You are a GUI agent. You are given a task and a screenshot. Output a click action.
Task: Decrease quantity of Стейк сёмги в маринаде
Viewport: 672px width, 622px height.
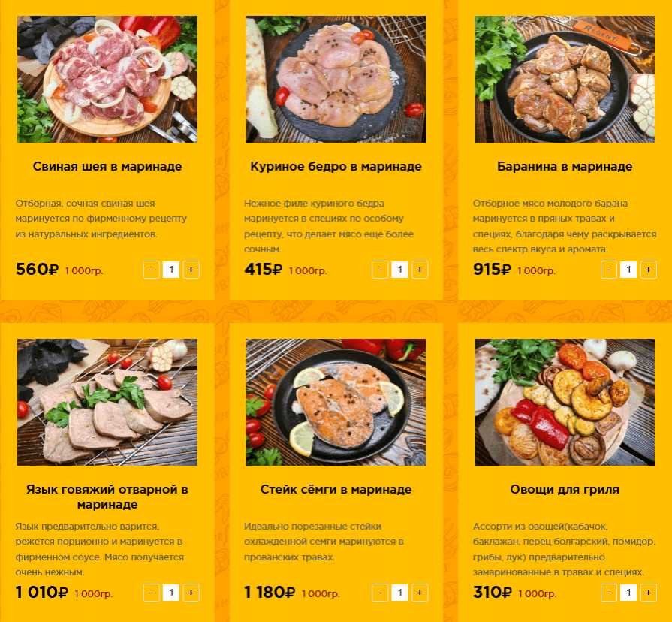pyautogui.click(x=380, y=593)
